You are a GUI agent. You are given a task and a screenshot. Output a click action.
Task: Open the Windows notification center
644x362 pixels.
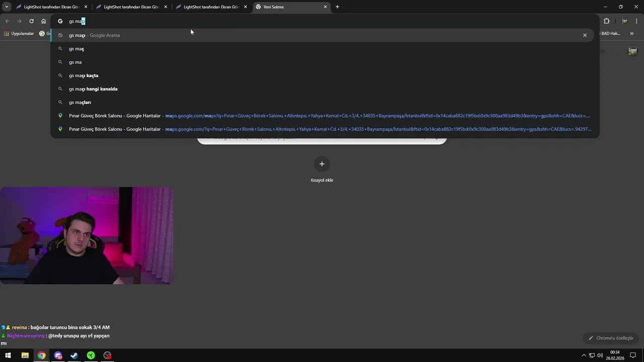(x=633, y=355)
